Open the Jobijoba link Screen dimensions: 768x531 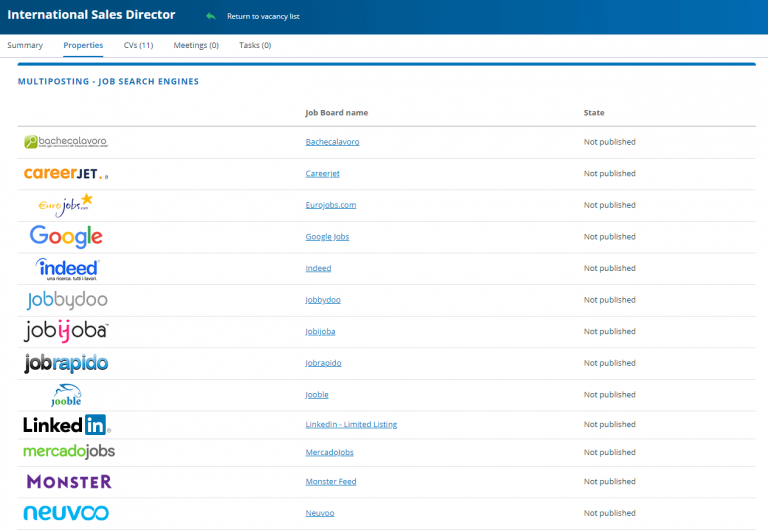click(x=320, y=331)
